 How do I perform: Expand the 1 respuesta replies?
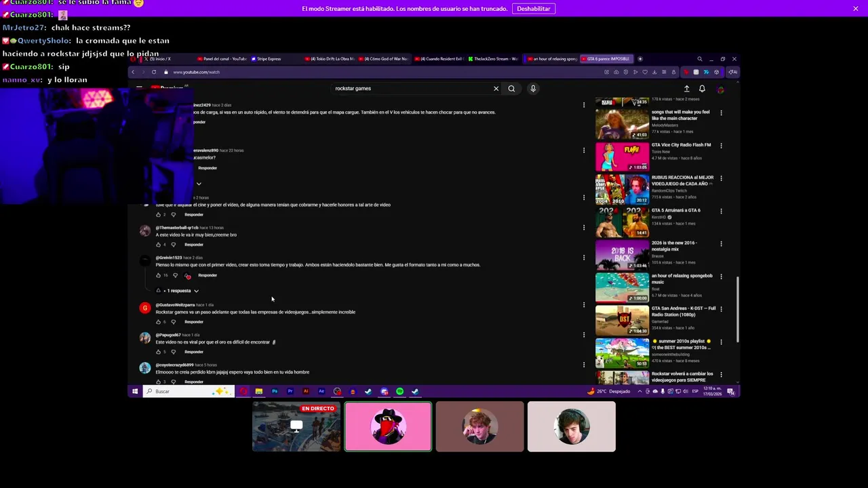pos(178,291)
